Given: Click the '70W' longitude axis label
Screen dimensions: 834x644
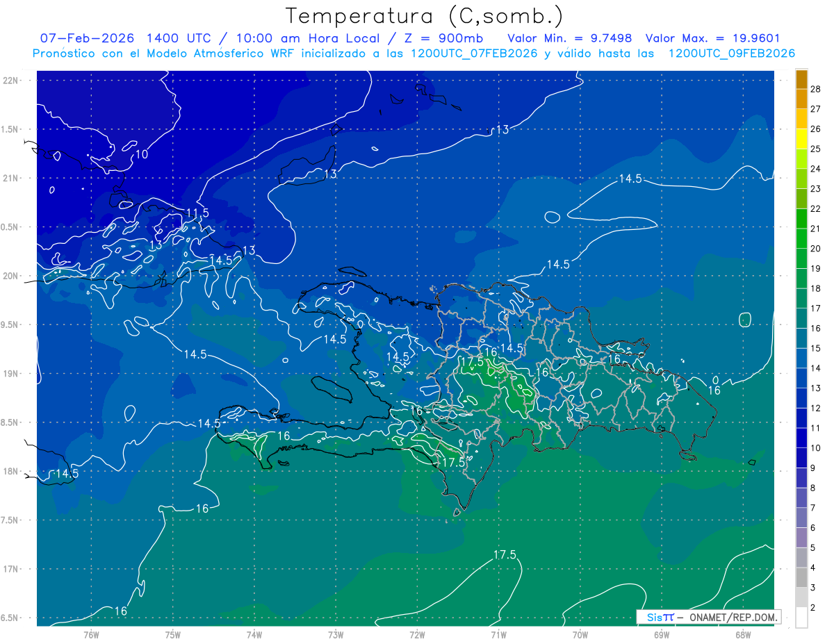Looking at the screenshot, I should pyautogui.click(x=580, y=635).
